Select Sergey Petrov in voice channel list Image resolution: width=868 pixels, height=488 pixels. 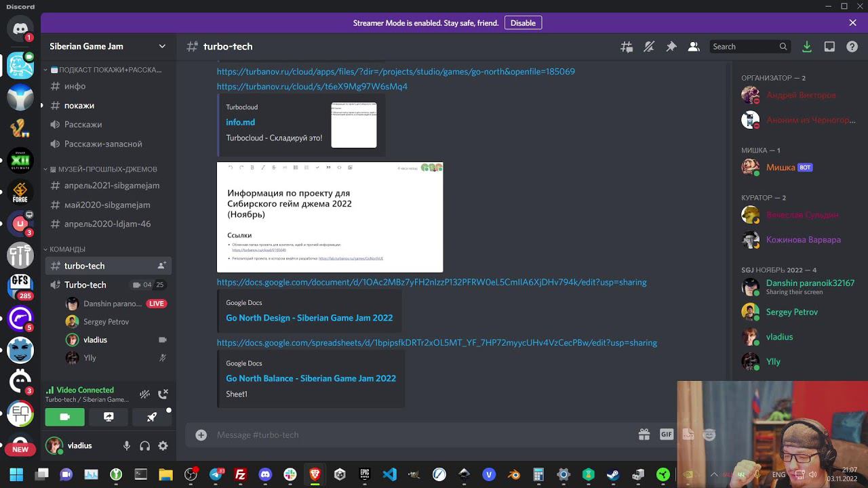(x=106, y=322)
